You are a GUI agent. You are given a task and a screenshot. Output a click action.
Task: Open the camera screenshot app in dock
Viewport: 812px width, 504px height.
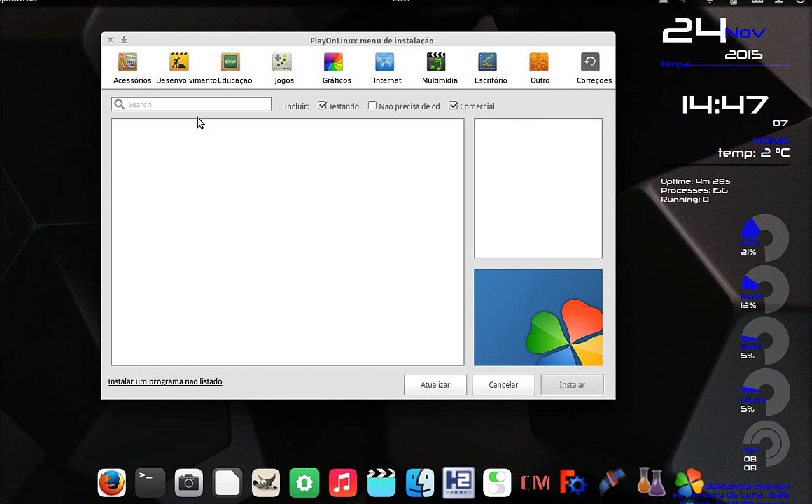pos(188,483)
